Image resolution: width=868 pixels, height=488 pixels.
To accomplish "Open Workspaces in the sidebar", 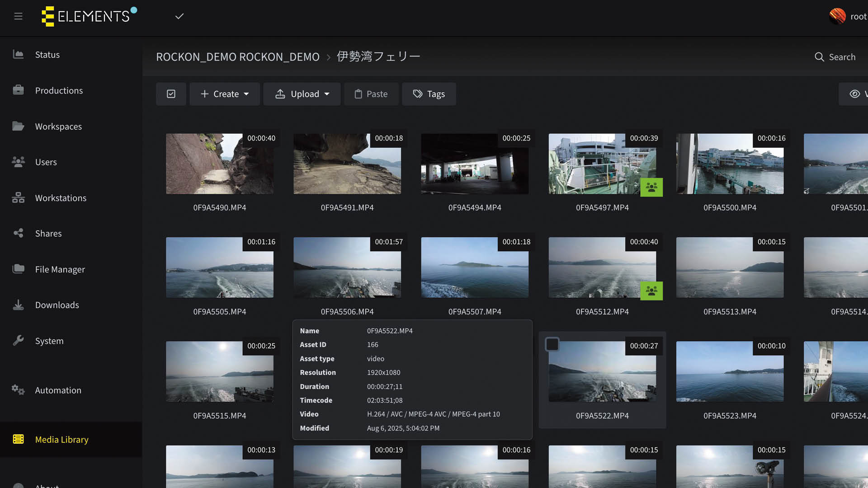I will [58, 127].
